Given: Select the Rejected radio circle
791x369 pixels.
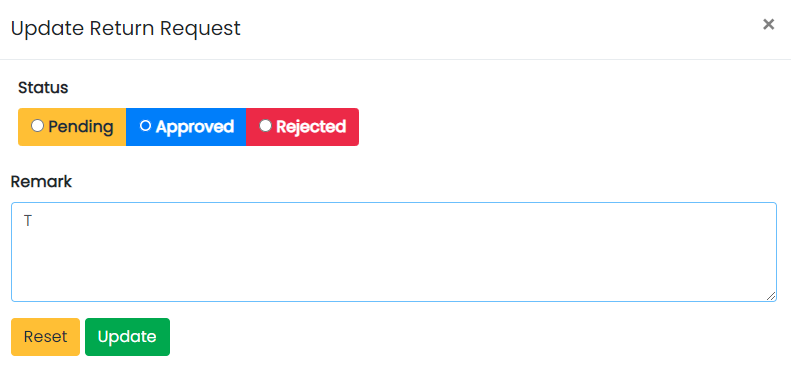Looking at the screenshot, I should pos(265,126).
